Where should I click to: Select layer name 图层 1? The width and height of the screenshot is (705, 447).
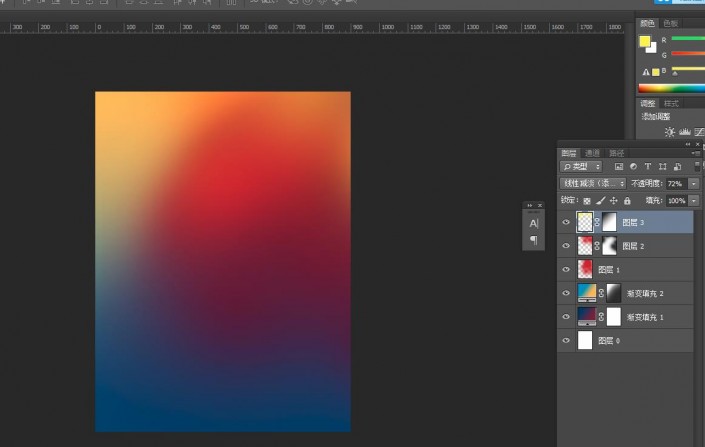tap(609, 270)
